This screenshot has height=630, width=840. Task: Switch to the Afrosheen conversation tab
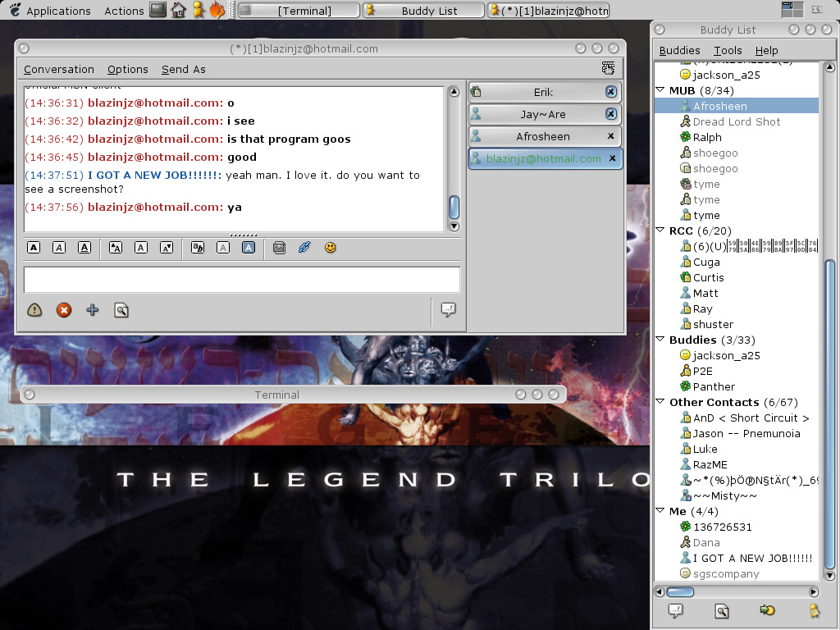click(x=545, y=137)
